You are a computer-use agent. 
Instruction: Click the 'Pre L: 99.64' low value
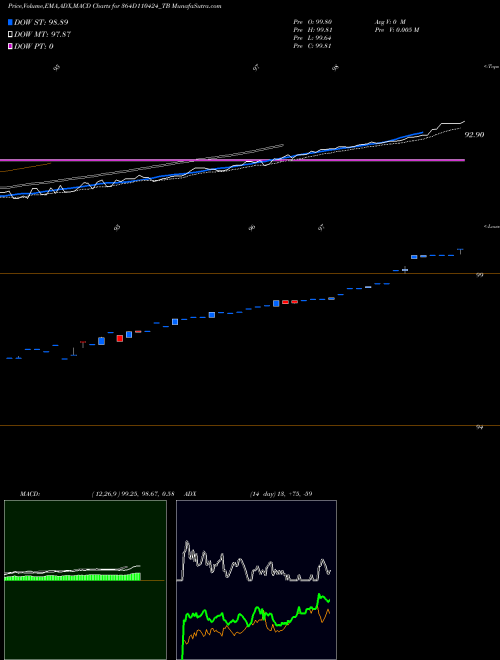313,38
